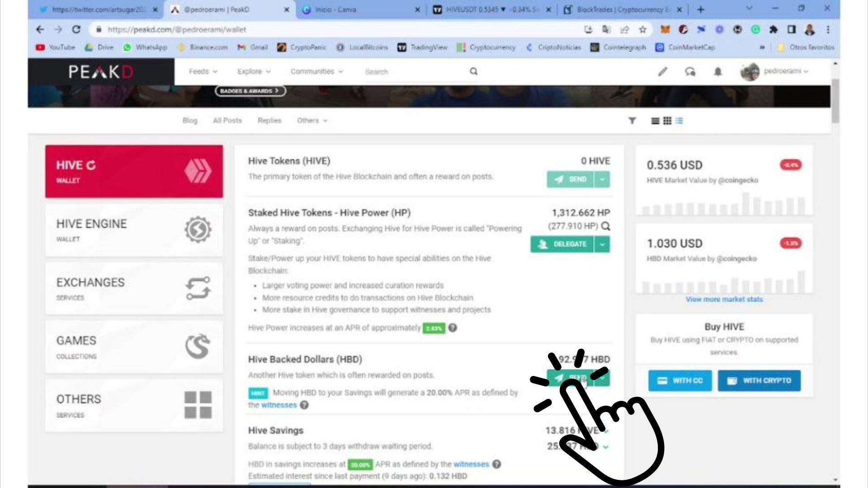Open the YouTube bookmark

coord(56,47)
